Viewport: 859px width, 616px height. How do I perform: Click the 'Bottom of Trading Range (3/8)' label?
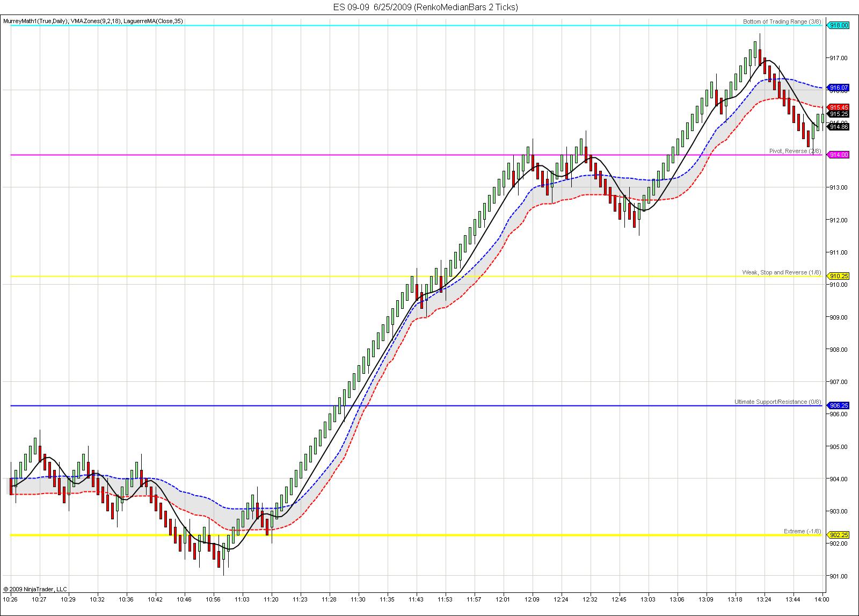coord(782,21)
